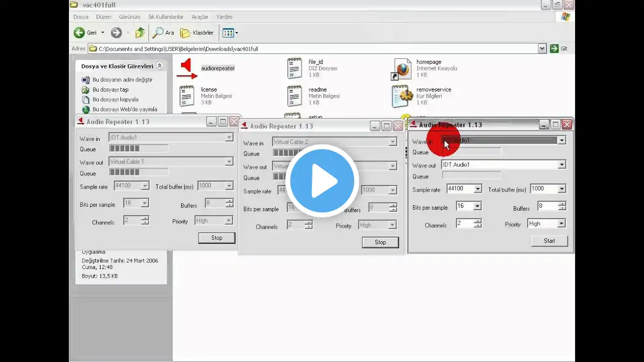This screenshot has width=644, height=362.
Task: Toggle the Klasörler folders pane
Action: coord(197,33)
